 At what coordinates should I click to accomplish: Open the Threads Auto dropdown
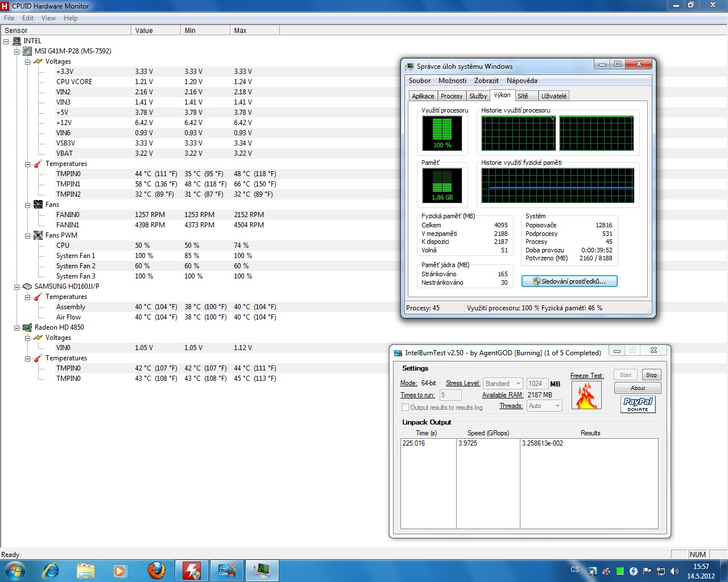click(x=544, y=406)
